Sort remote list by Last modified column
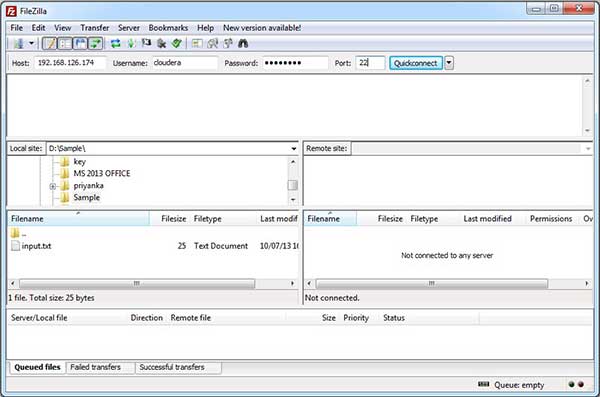The image size is (600, 397). click(487, 219)
